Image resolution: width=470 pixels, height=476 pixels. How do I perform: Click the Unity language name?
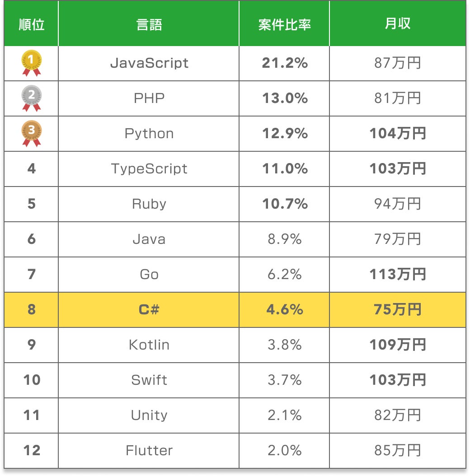coord(149,415)
